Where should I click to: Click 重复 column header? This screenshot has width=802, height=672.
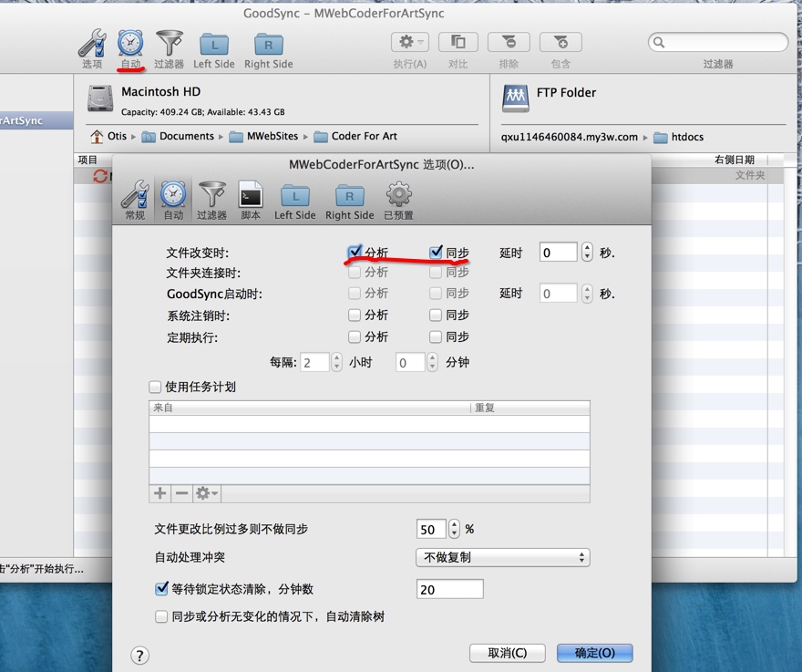click(x=530, y=408)
